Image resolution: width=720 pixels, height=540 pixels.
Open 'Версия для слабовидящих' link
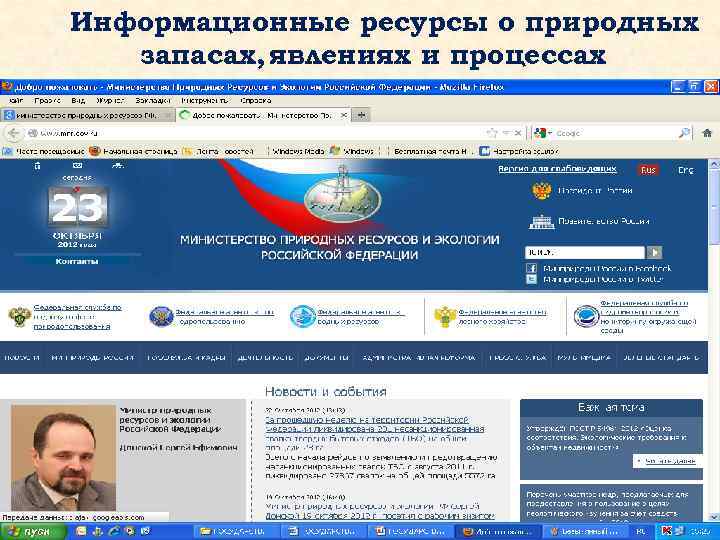pyautogui.click(x=557, y=169)
